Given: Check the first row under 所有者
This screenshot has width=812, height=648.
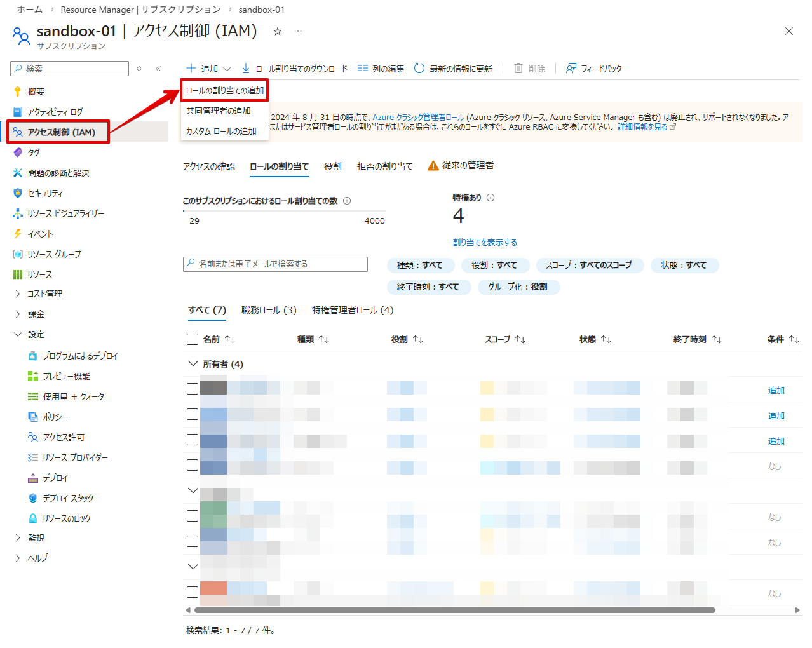Looking at the screenshot, I should pyautogui.click(x=193, y=389).
